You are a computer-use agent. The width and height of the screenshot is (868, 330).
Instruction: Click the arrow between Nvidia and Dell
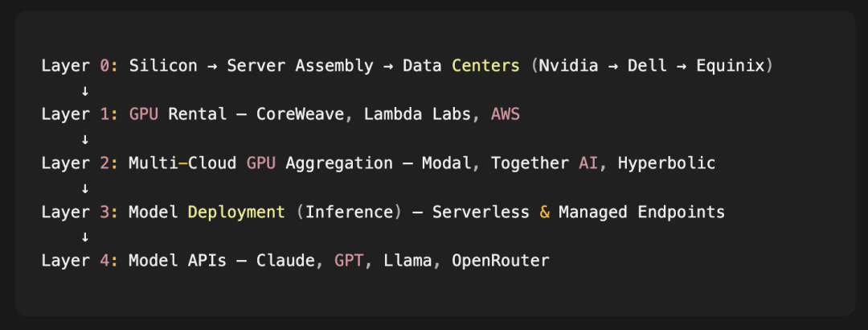pyautogui.click(x=612, y=66)
